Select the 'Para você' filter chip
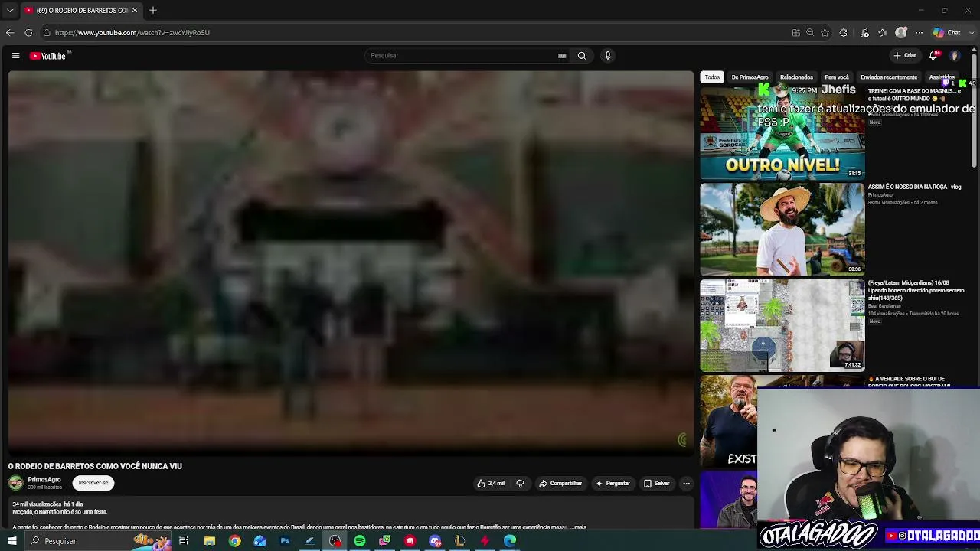 click(837, 77)
